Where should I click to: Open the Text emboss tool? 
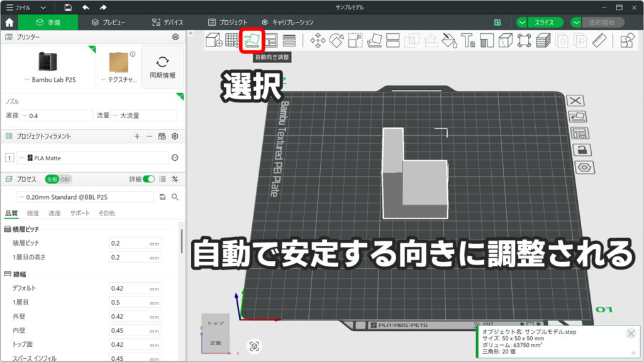[468, 41]
